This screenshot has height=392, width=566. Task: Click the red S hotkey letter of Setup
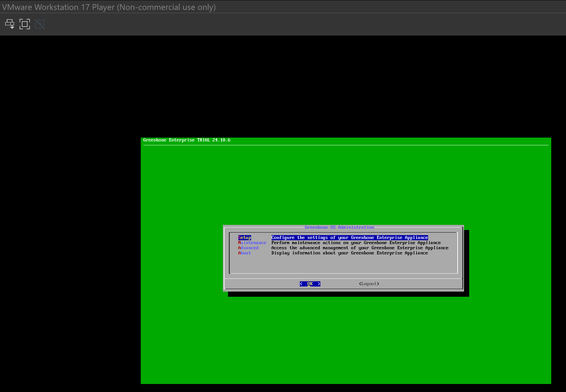pyautogui.click(x=240, y=237)
